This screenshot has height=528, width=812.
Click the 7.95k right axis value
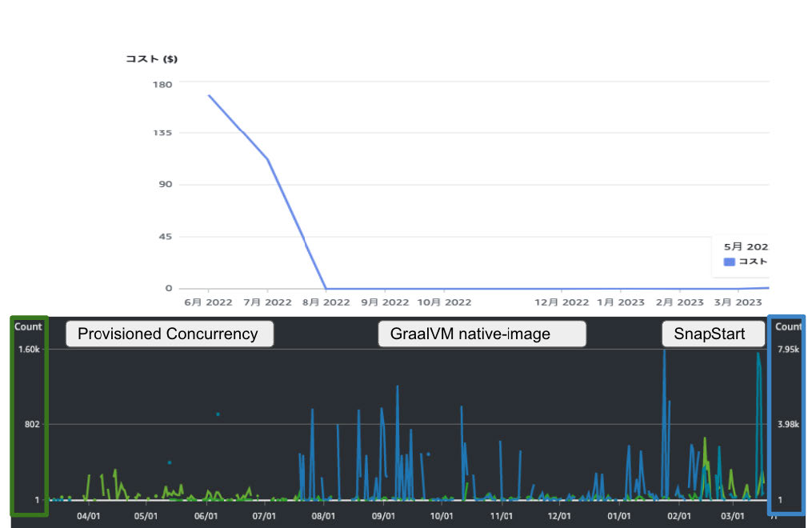tap(787, 350)
